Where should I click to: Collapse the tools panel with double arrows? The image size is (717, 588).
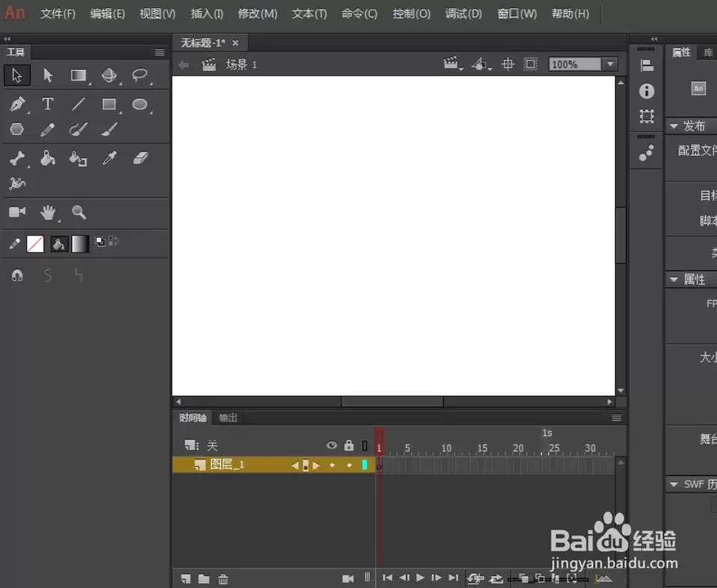pyautogui.click(x=7, y=39)
